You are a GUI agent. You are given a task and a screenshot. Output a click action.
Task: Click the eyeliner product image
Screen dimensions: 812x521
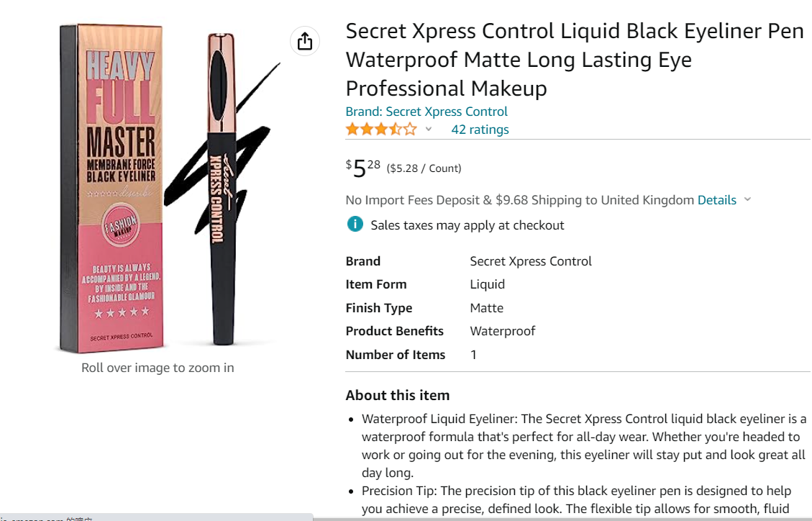169,189
